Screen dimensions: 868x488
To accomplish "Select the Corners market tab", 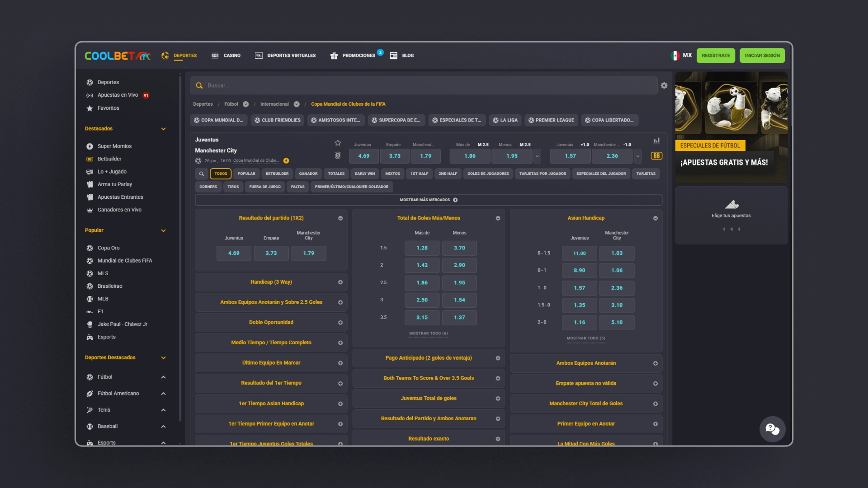I will [208, 187].
